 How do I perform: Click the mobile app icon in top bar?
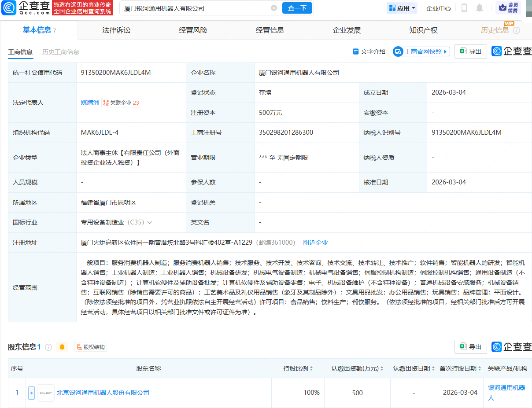(x=464, y=7)
